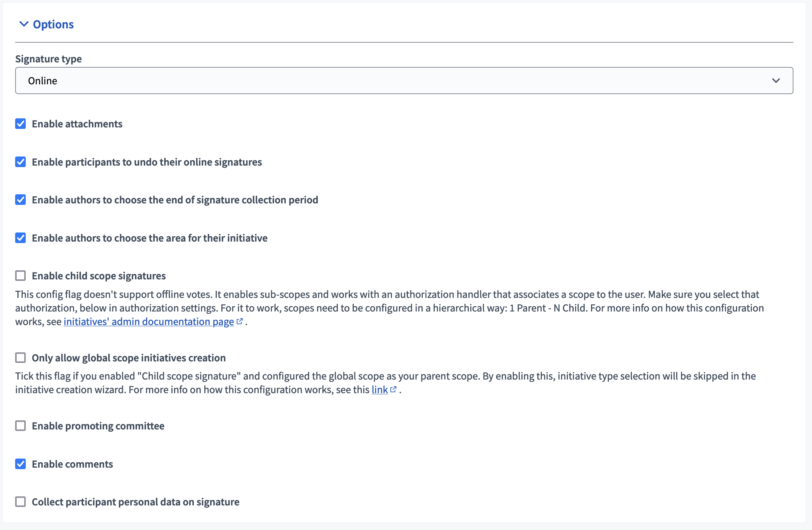This screenshot has height=530, width=812.
Task: Click the Signature type field label
Action: [x=48, y=59]
